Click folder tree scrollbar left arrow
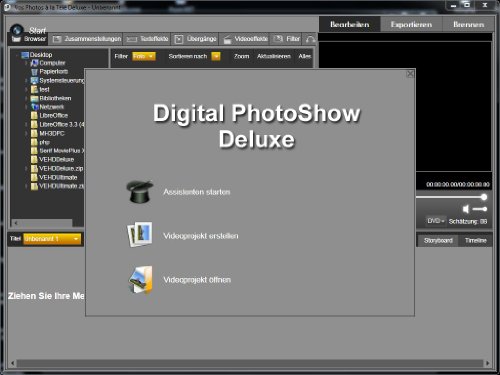 [15, 223]
